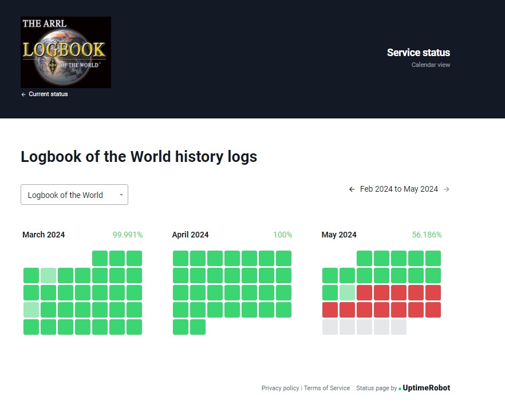Viewport: 505px width, 420px height.
Task: Select the first green square of April's top row
Action: (x=181, y=259)
